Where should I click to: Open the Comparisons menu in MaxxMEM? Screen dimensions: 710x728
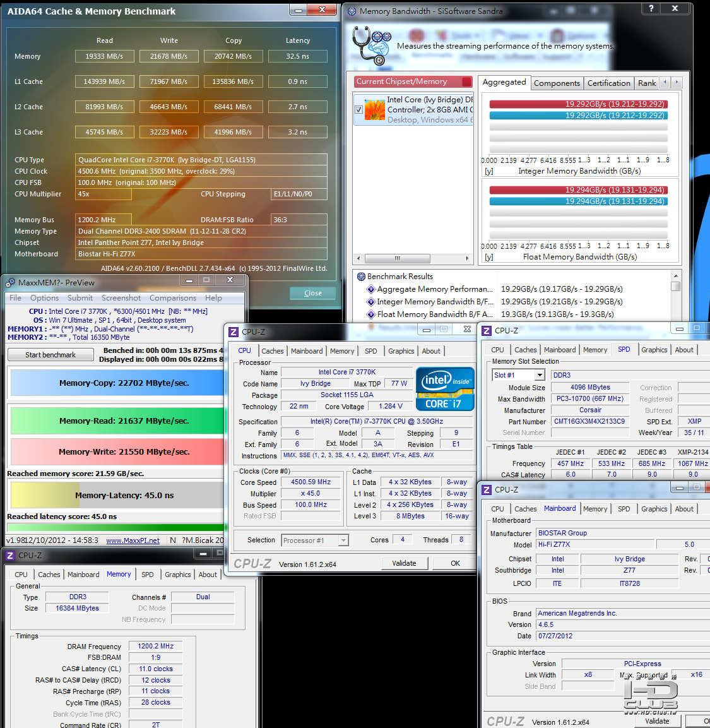click(x=173, y=298)
